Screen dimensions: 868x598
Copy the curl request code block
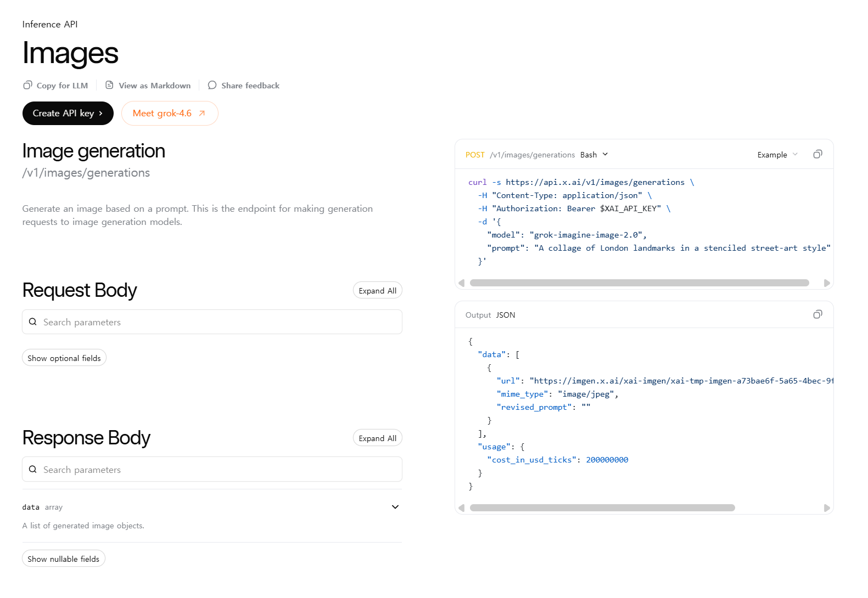(817, 154)
